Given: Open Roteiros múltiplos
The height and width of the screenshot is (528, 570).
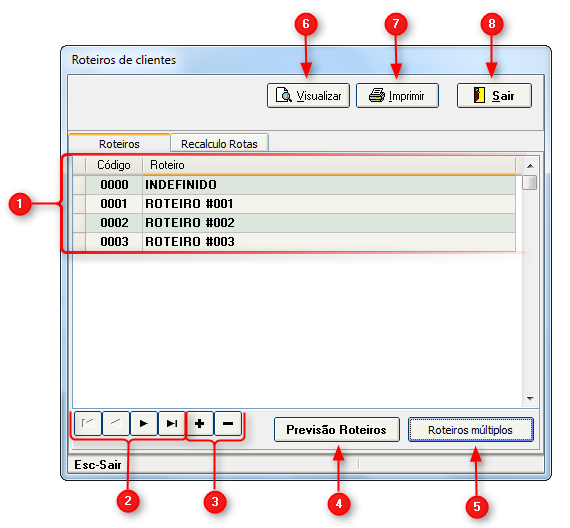Looking at the screenshot, I should [471, 429].
